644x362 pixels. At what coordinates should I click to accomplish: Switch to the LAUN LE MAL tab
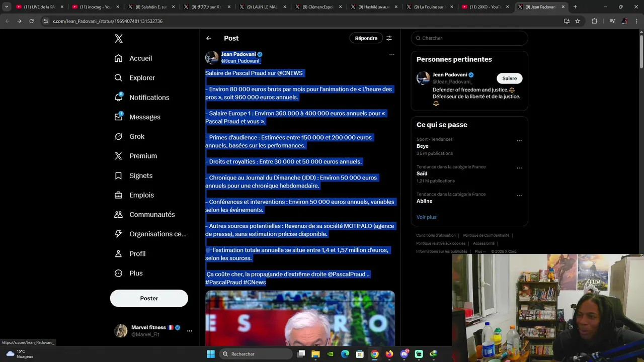coord(262,7)
